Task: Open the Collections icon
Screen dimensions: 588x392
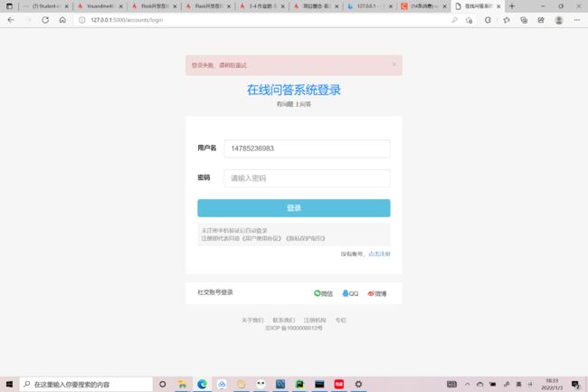Action: pyautogui.click(x=524, y=20)
